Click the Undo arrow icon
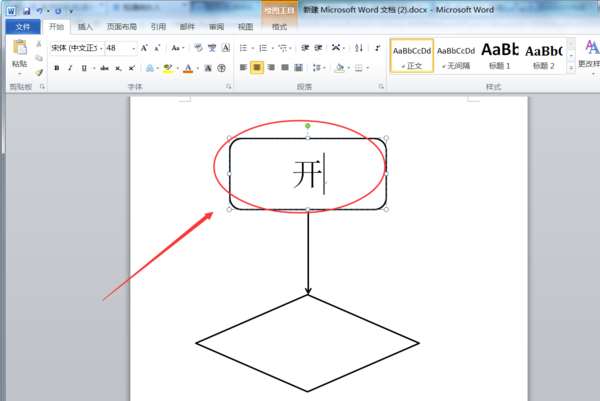 (x=39, y=11)
